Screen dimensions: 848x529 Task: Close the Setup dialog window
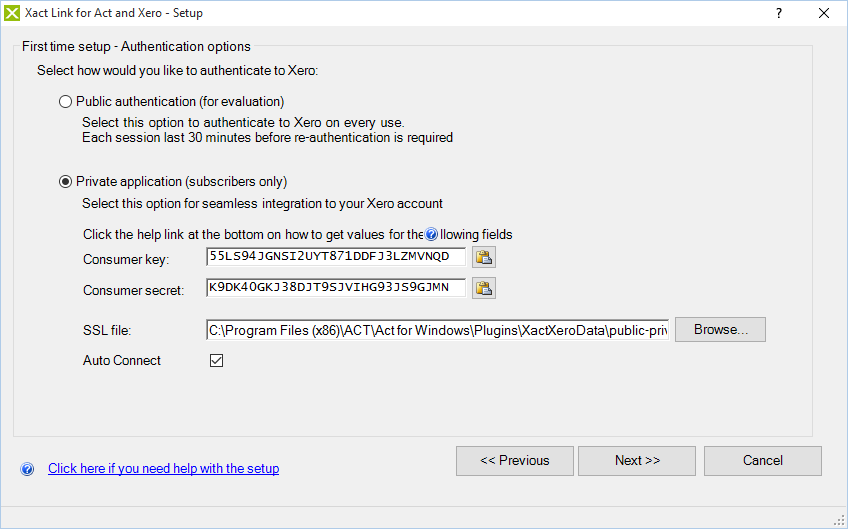click(x=824, y=13)
